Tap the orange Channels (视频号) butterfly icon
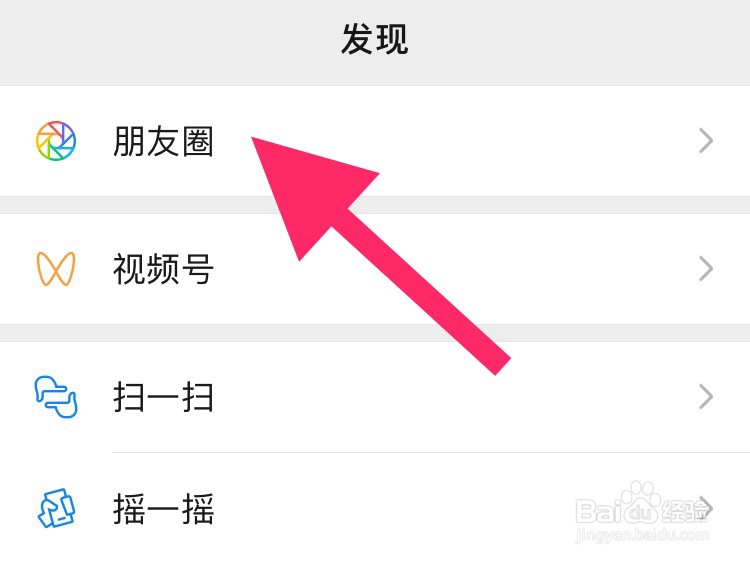This screenshot has height=561, width=750. point(55,269)
